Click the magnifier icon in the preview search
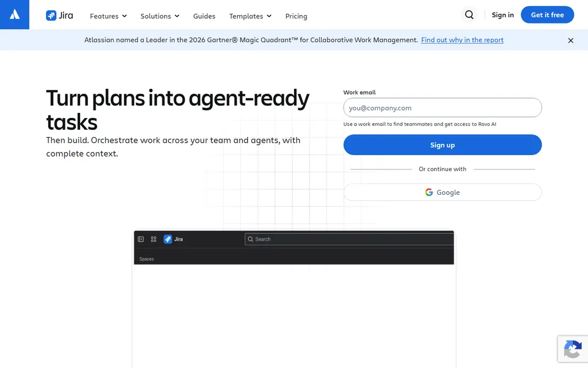The image size is (588, 368). coord(251,239)
